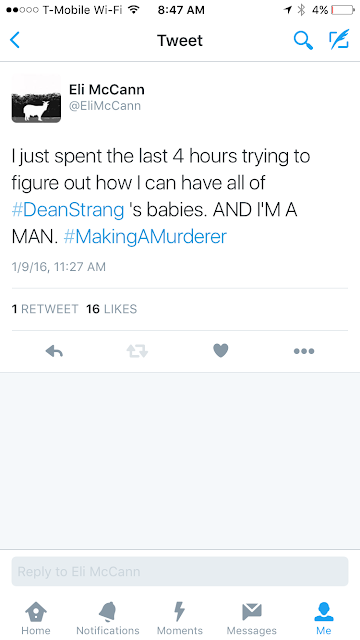
Task: Open more options with the three dots
Action: point(304,351)
